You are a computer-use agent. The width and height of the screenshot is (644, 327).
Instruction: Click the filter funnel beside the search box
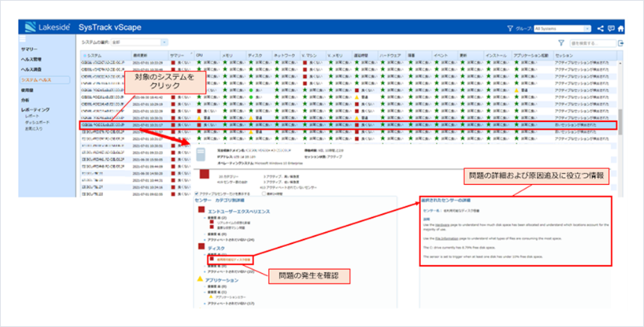(x=560, y=44)
